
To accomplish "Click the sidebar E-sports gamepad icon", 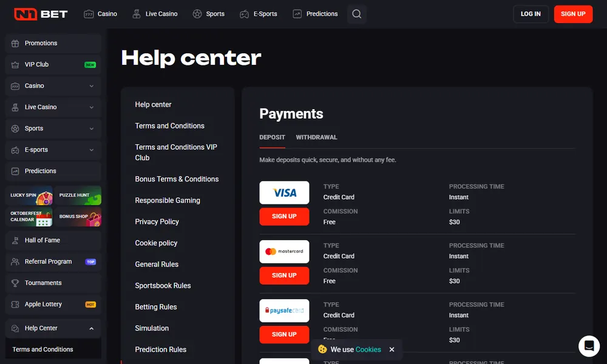I will click(15, 150).
